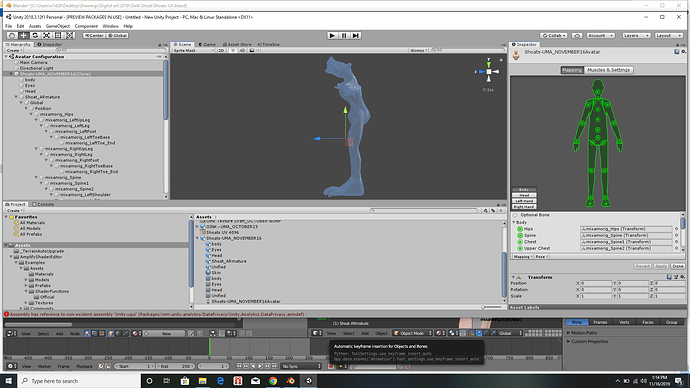Open Blender Object Mode dropdown
The height and width of the screenshot is (388, 690).
tap(413, 333)
